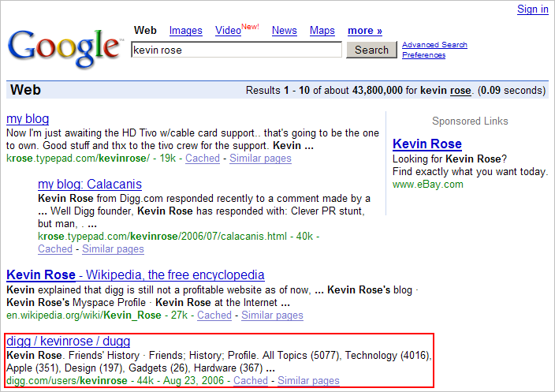
Task: Open Similar pages for Wikipedia result
Action: click(x=272, y=315)
